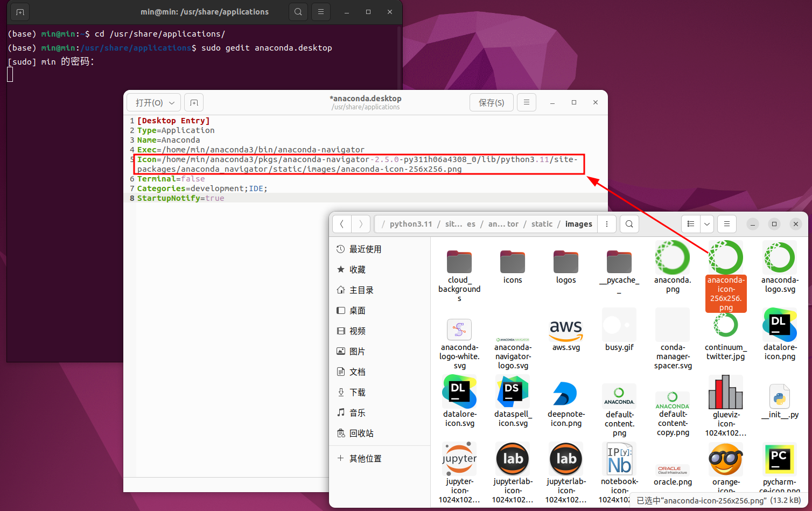Select anaconda-logo-white.svg file
812x511 pixels.
tap(459, 344)
